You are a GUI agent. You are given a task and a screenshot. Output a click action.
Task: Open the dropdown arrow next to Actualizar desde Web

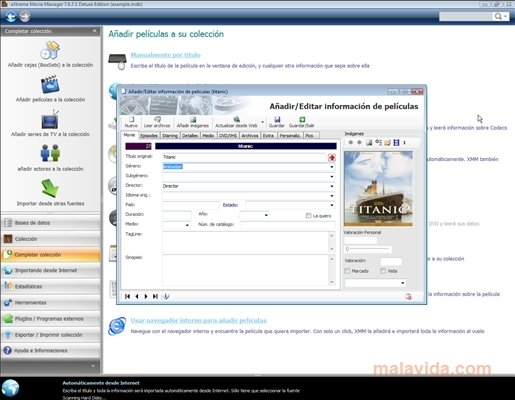point(263,122)
